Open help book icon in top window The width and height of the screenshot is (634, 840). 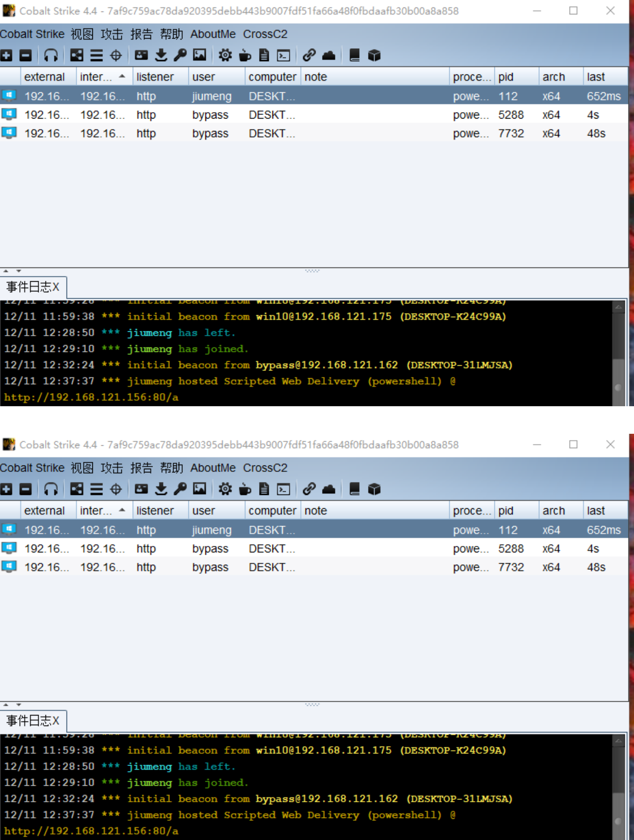click(x=354, y=56)
